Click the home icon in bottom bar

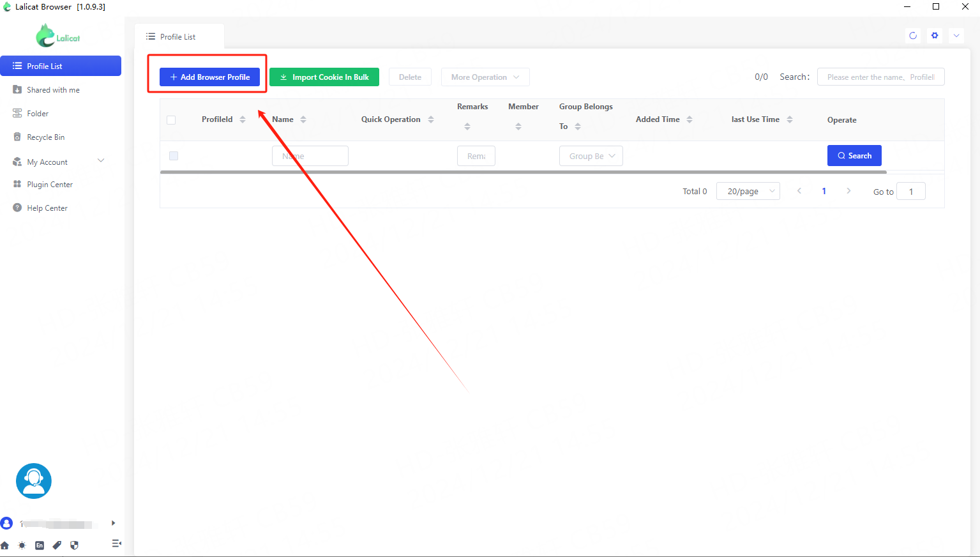(x=5, y=546)
